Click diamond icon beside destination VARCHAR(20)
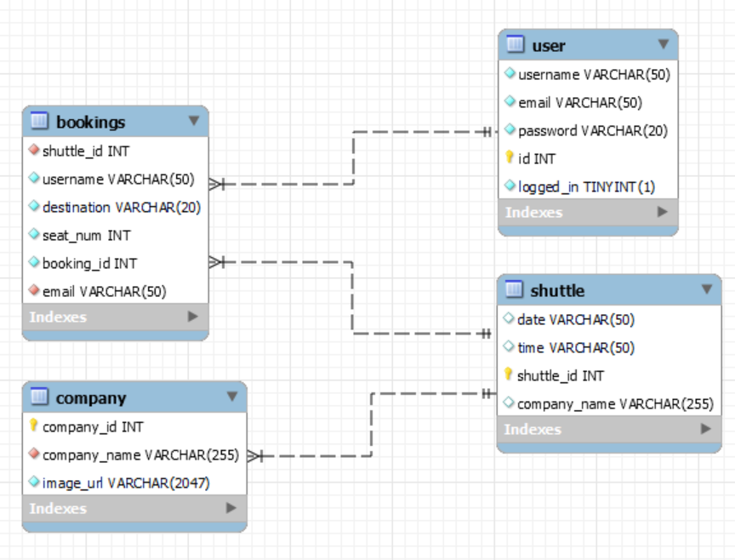Screen dimensions: 735x560 [34, 206]
